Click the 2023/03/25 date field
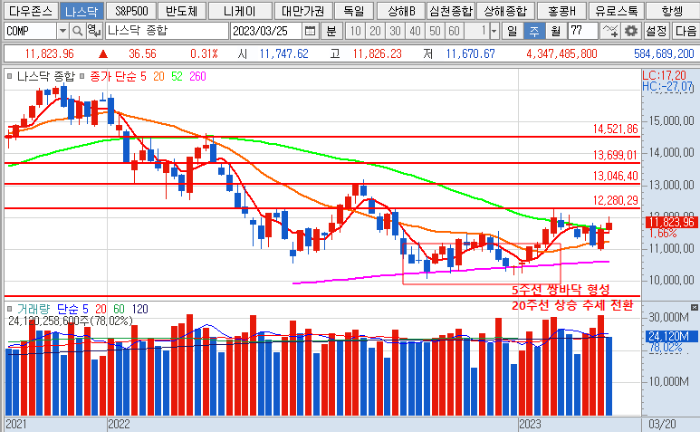700x432 pixels. (267, 31)
